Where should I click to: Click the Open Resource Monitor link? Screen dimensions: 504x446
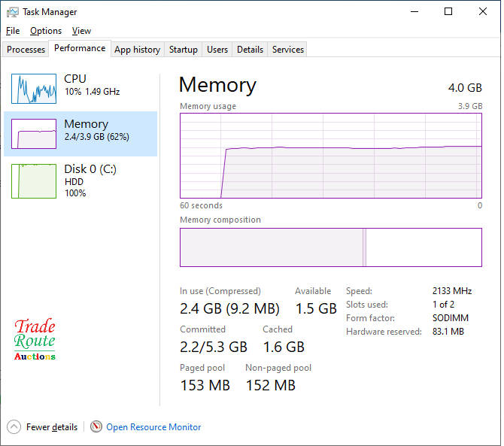153,427
